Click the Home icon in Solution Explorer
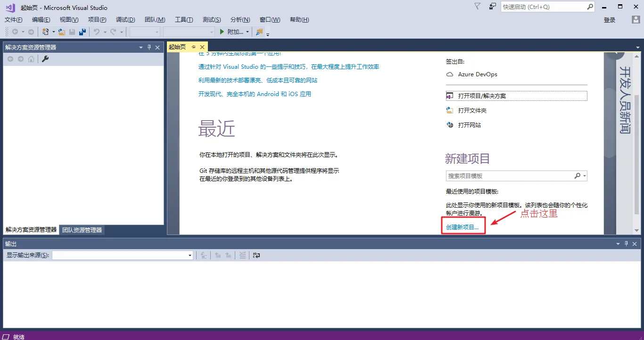This screenshot has height=340, width=644. (x=31, y=59)
